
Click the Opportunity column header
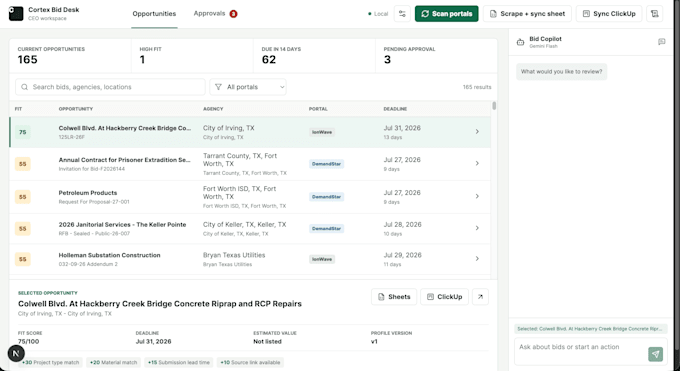(76, 109)
